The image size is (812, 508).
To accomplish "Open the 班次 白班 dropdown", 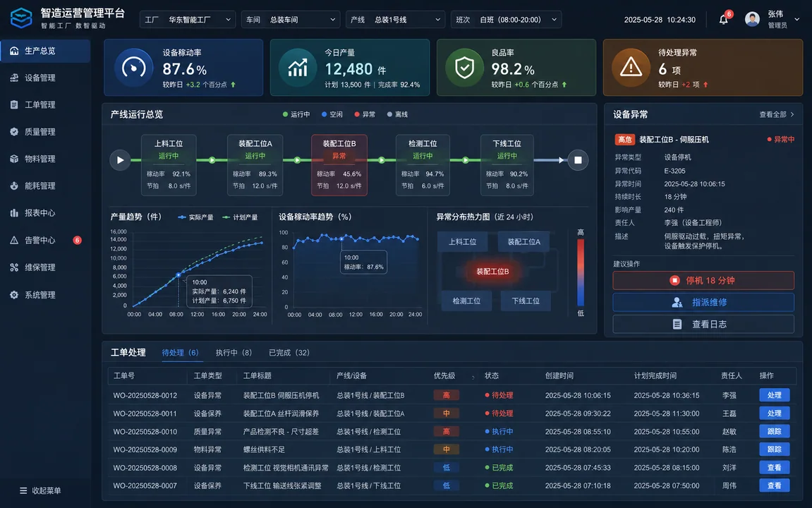I will point(506,20).
